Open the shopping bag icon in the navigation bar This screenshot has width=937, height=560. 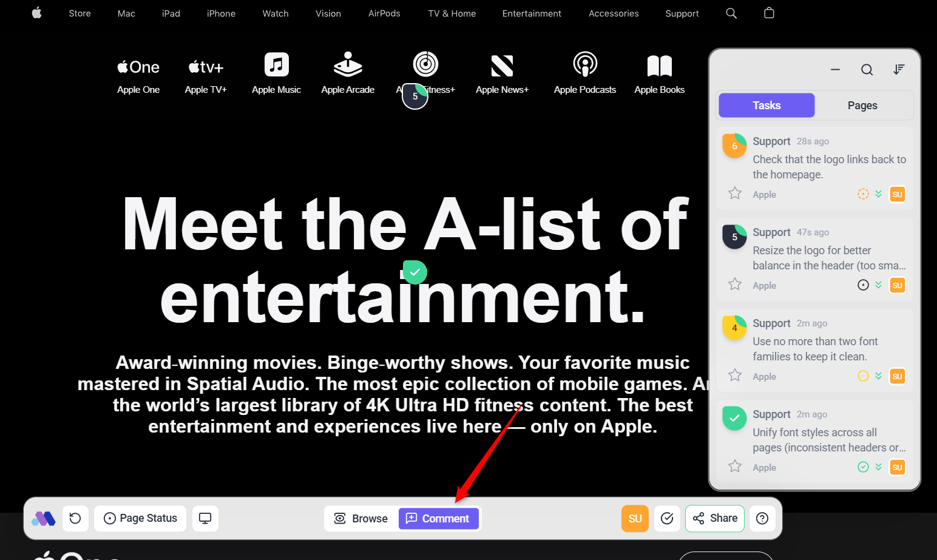click(x=769, y=13)
